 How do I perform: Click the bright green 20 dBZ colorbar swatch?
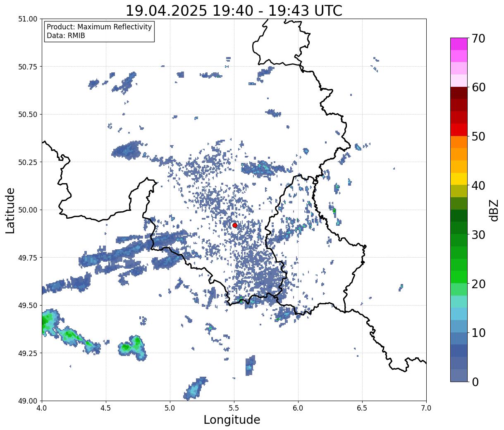pos(459,277)
